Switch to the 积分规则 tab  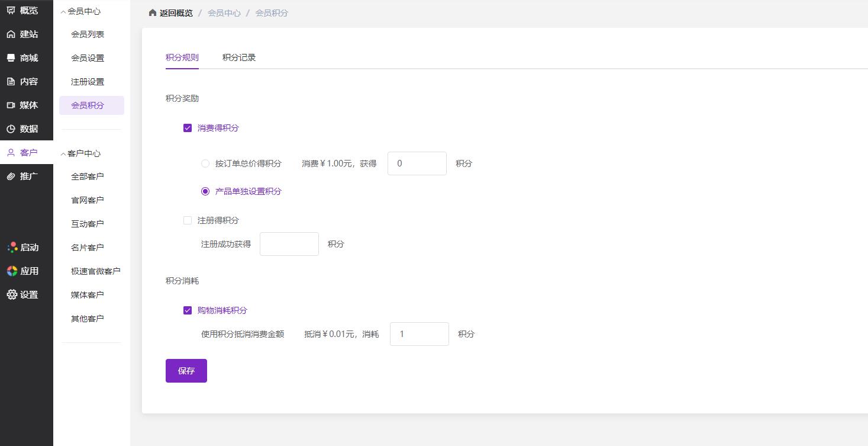pyautogui.click(x=182, y=57)
